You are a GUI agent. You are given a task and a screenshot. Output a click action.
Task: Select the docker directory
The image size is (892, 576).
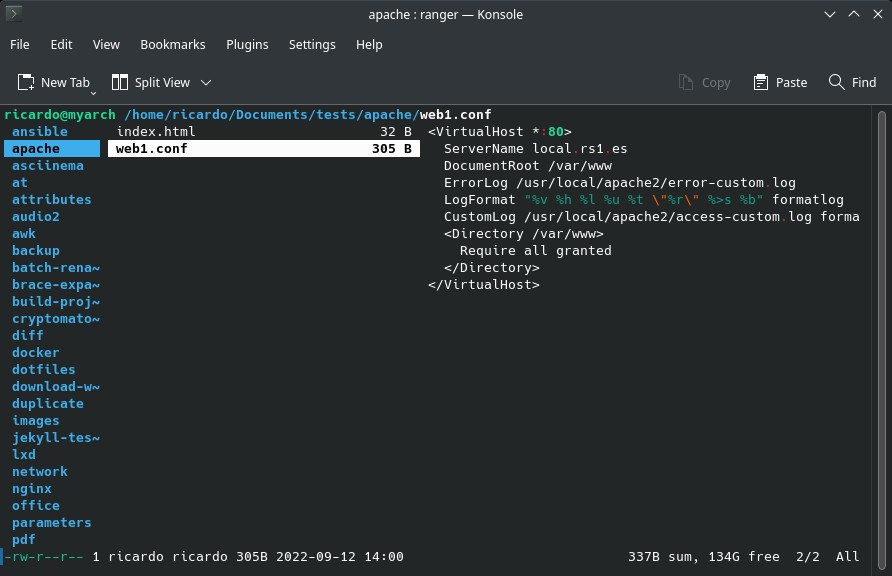click(x=36, y=353)
